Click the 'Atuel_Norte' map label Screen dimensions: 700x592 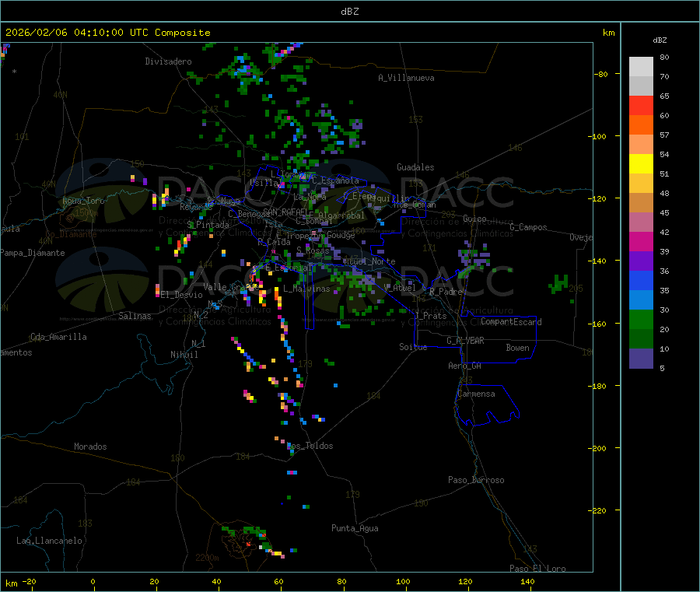369,261
